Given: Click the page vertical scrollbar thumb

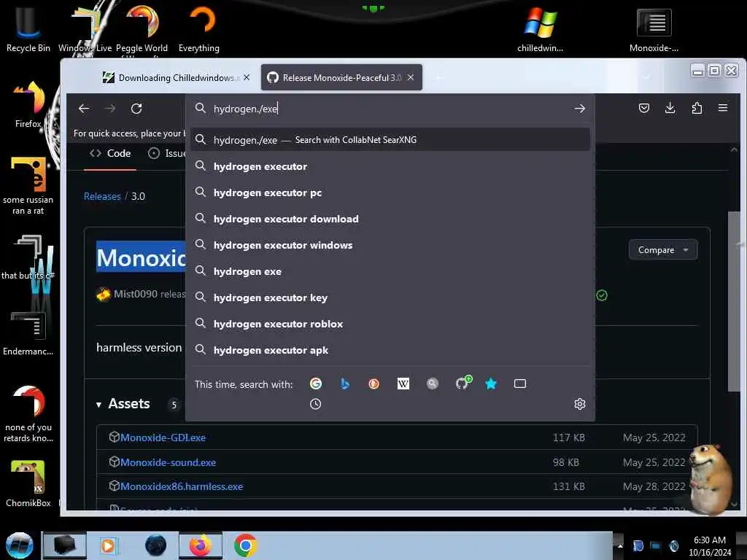Looking at the screenshot, I should click(734, 301).
